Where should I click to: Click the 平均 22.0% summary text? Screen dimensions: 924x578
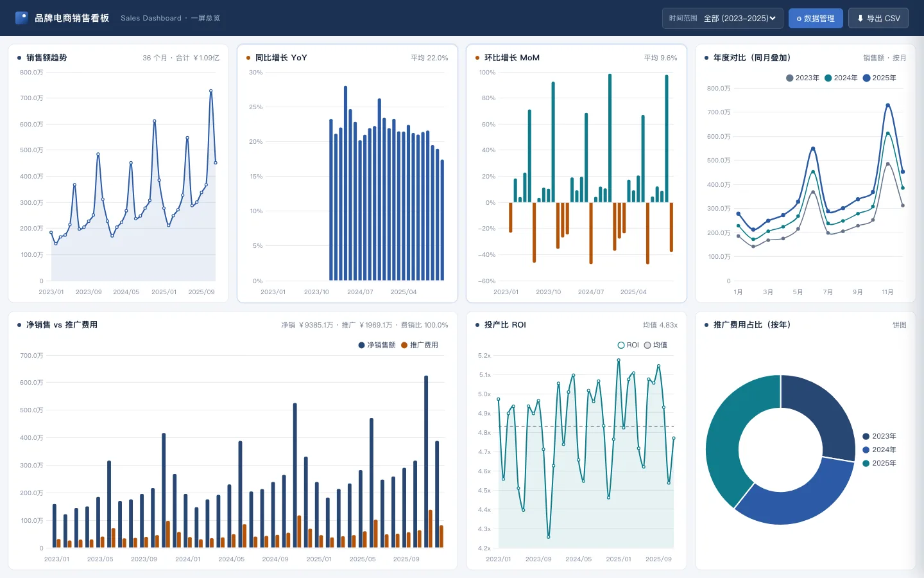(429, 58)
